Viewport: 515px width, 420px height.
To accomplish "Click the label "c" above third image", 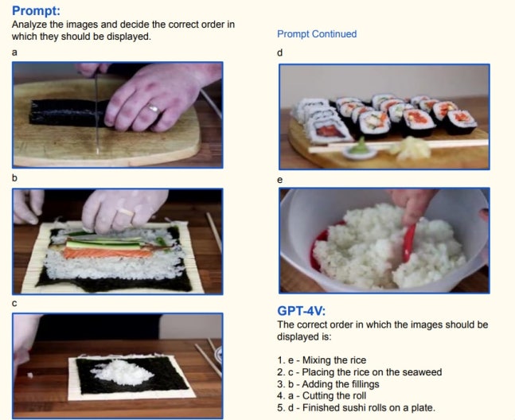I will (14, 304).
